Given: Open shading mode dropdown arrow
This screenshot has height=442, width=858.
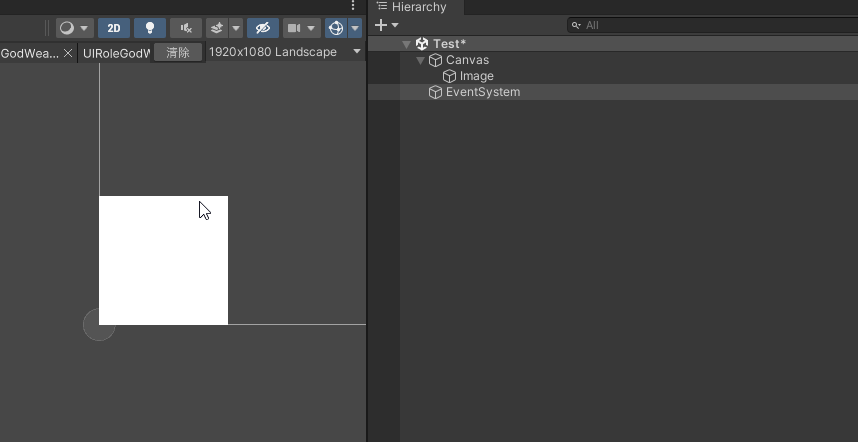Looking at the screenshot, I should tap(84, 28).
